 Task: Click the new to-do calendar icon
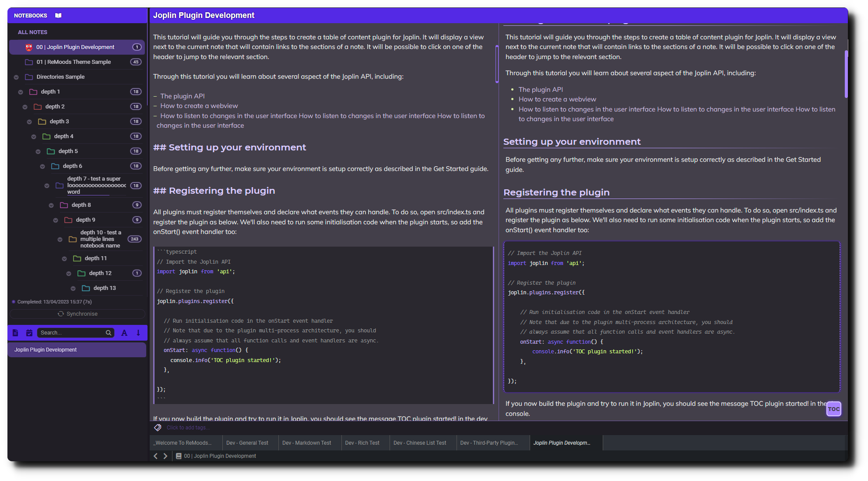pos(29,333)
